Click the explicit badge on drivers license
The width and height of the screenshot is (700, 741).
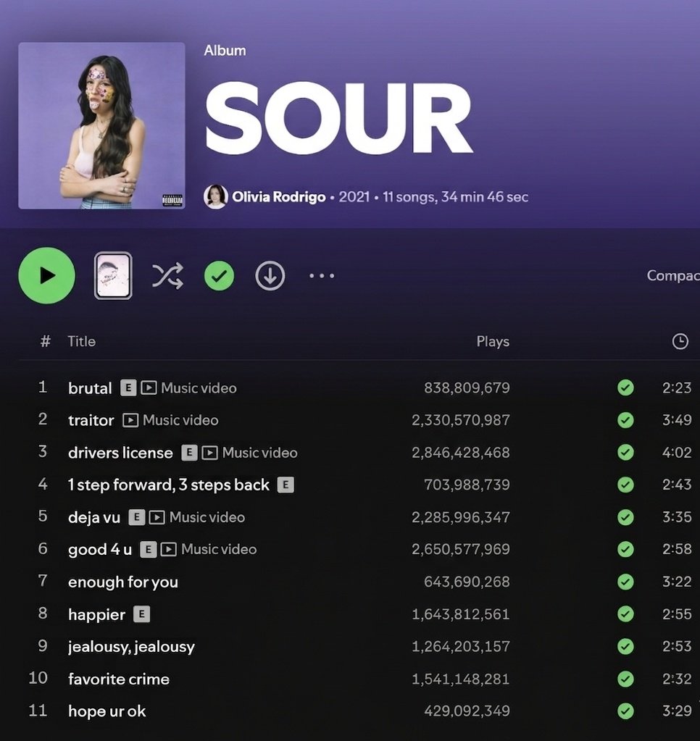click(x=190, y=453)
